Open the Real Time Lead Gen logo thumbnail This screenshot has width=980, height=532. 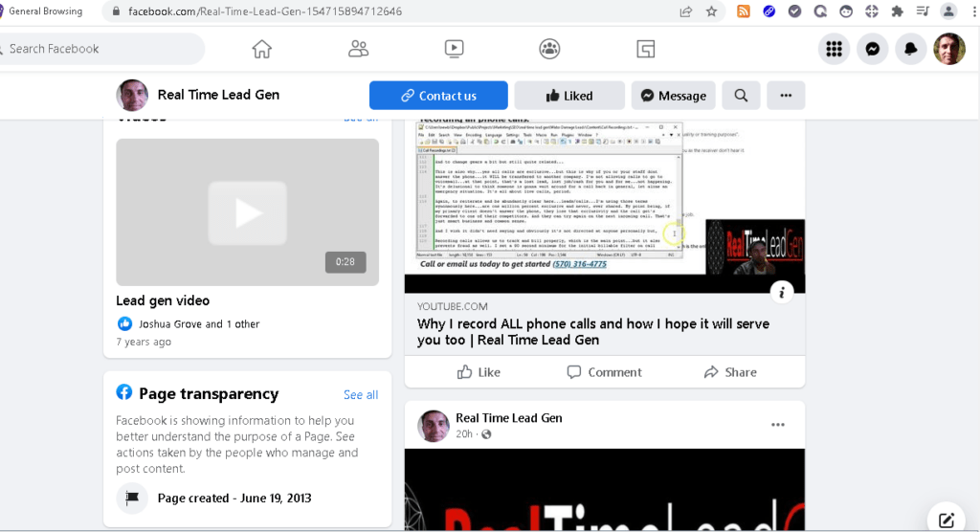[x=755, y=246]
